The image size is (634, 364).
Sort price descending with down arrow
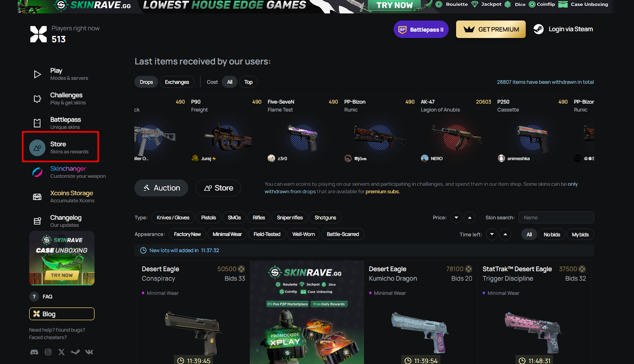click(456, 217)
